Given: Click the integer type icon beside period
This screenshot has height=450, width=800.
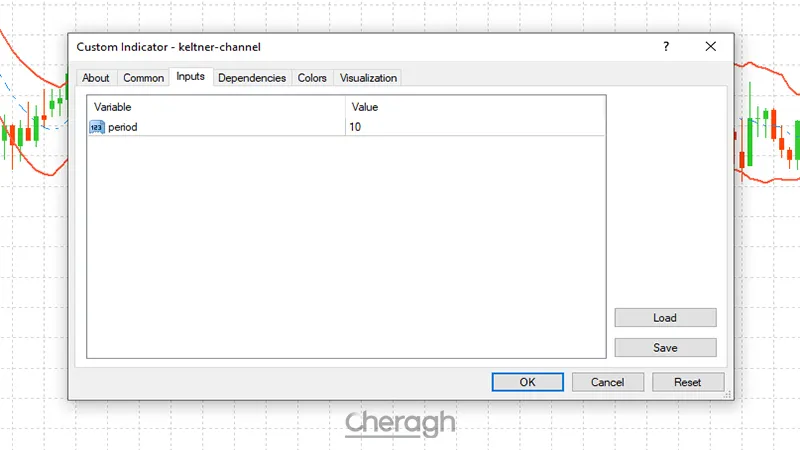Looking at the screenshot, I should coord(97,127).
